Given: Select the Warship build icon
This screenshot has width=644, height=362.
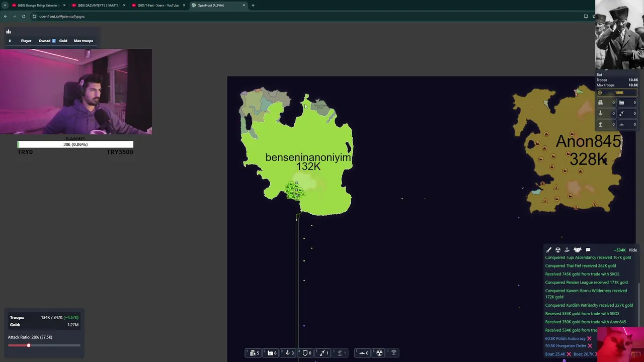Looking at the screenshot, I should click(363, 353).
